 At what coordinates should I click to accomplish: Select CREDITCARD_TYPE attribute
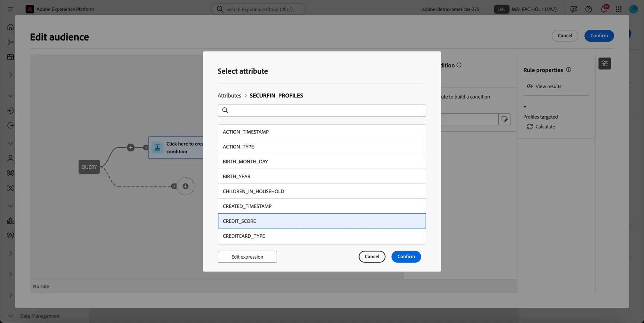point(322,236)
